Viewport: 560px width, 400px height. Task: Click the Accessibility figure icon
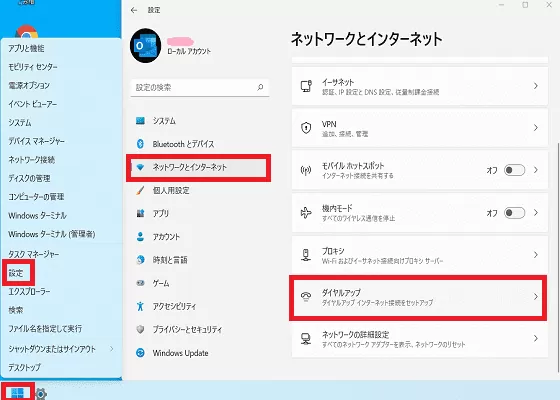coord(140,306)
